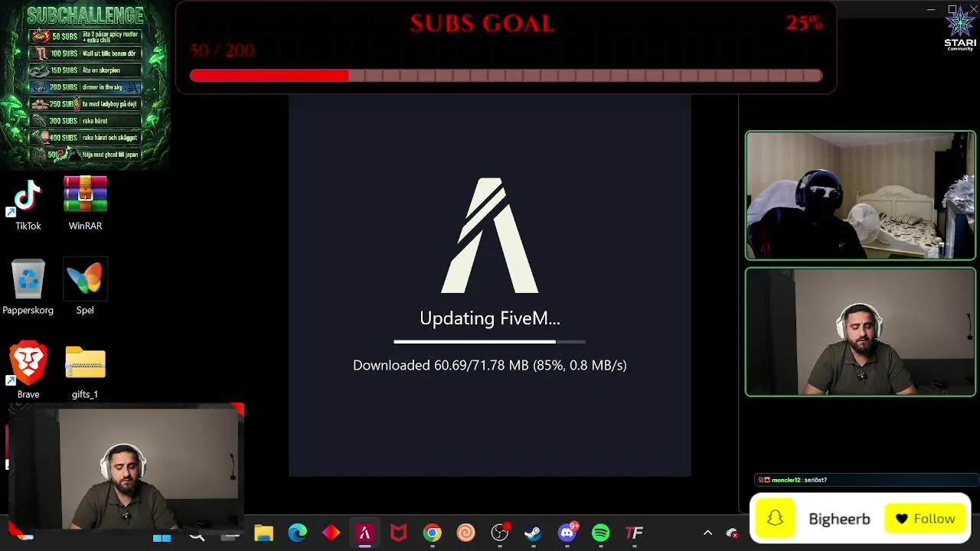Image resolution: width=980 pixels, height=551 pixels.
Task: Launch Microsoft Edge from taskbar
Action: [x=298, y=533]
